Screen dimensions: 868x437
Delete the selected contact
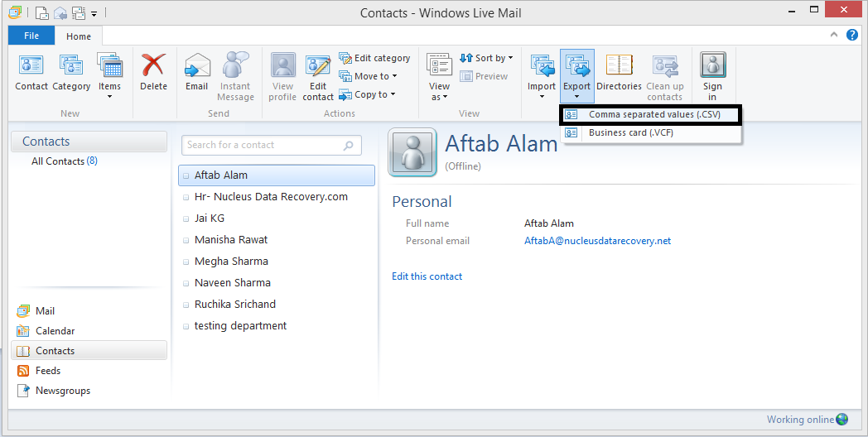pos(153,73)
